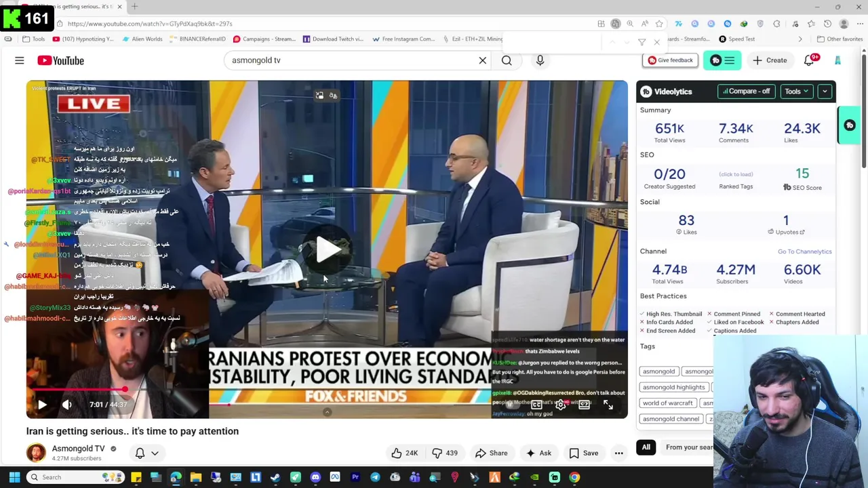Expand the bookmarks bar overflow chevron
Image resolution: width=868 pixels, height=488 pixels.
pyautogui.click(x=800, y=39)
